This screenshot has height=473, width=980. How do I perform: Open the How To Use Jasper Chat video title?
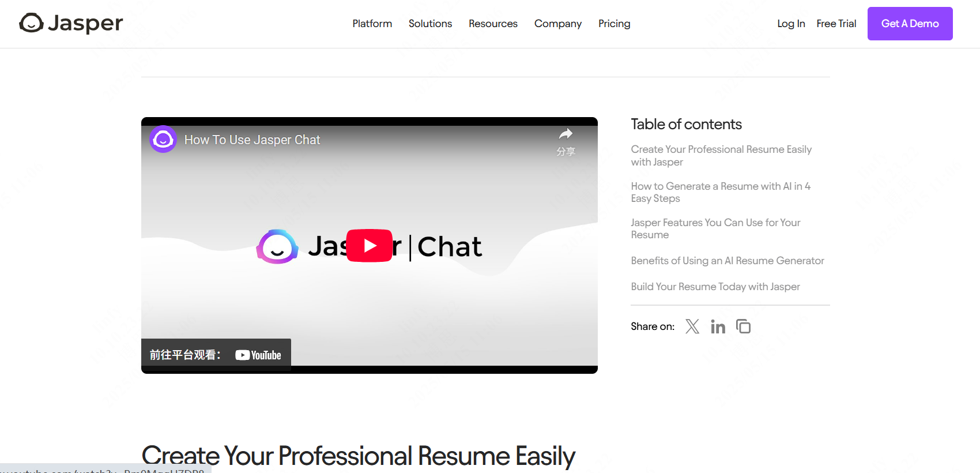click(x=252, y=140)
